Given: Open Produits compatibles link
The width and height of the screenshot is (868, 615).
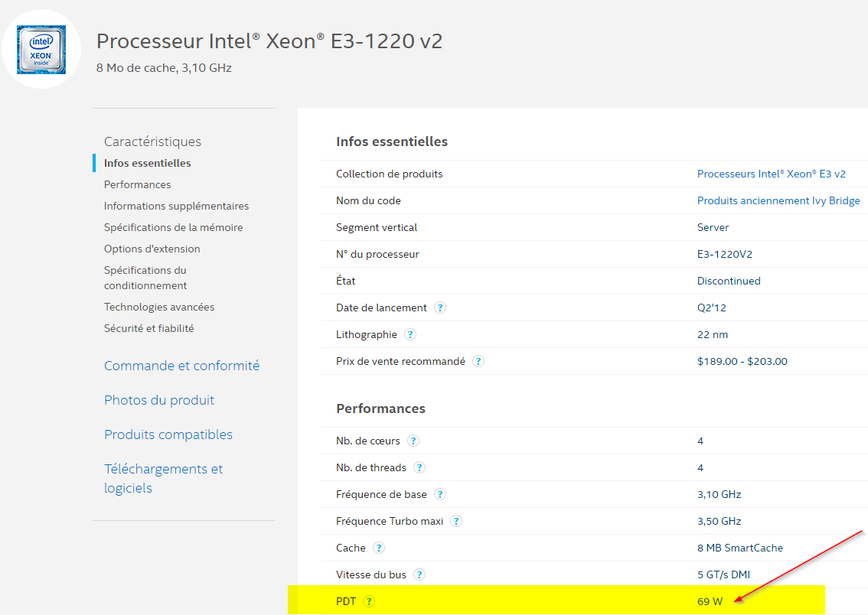Looking at the screenshot, I should click(168, 434).
